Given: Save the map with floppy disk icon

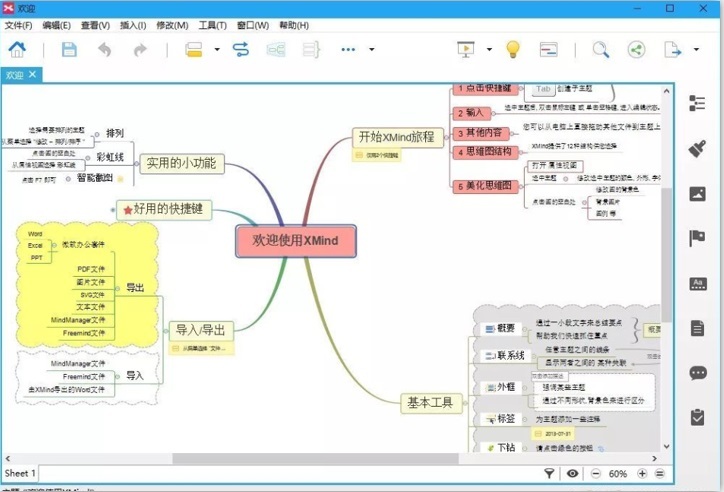Looking at the screenshot, I should tap(69, 49).
